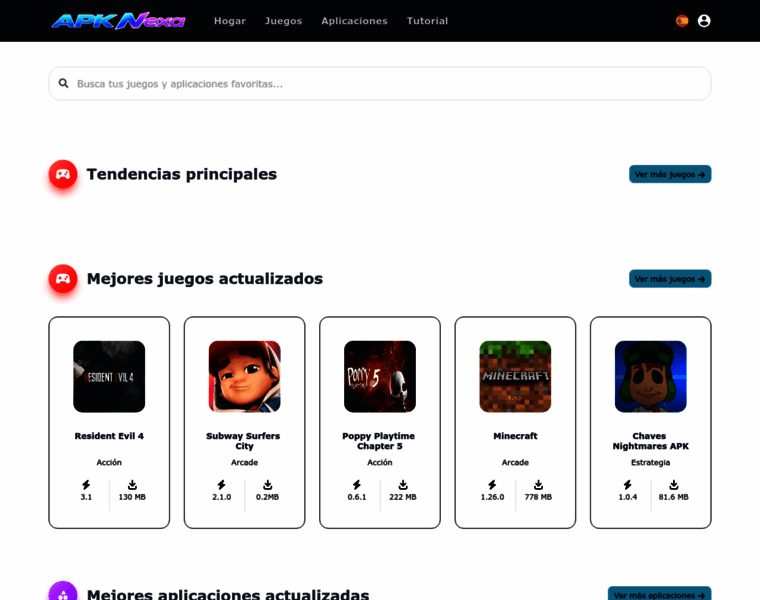Click the Subway Surfers City title
Screen dimensions: 760x600
click(243, 441)
